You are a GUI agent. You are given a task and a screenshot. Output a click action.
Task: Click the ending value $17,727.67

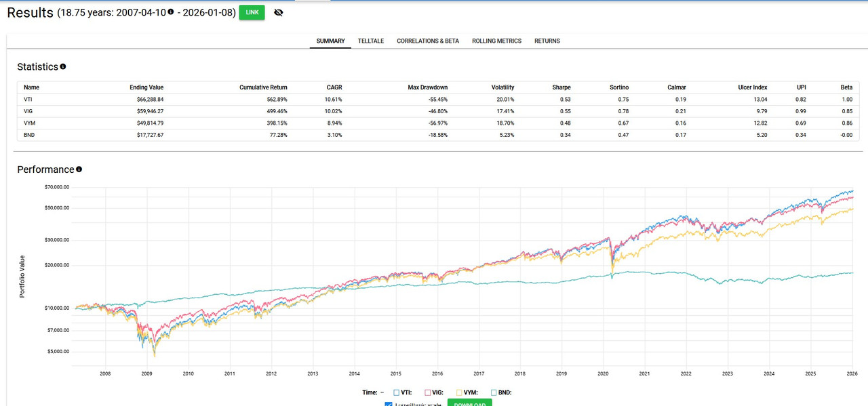[150, 135]
